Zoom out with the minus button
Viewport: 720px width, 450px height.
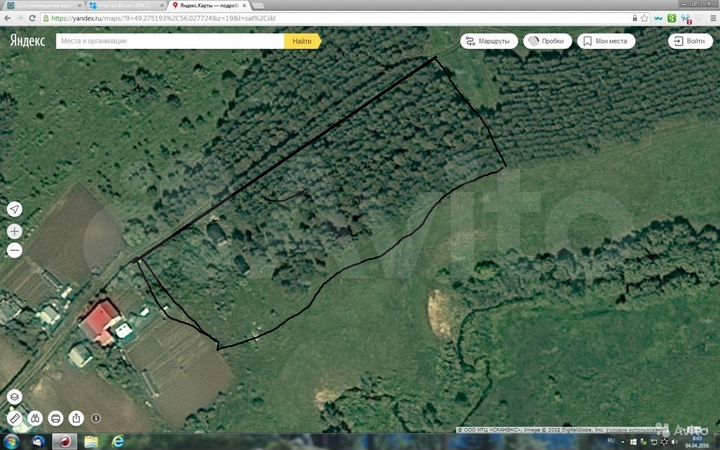click(x=14, y=251)
